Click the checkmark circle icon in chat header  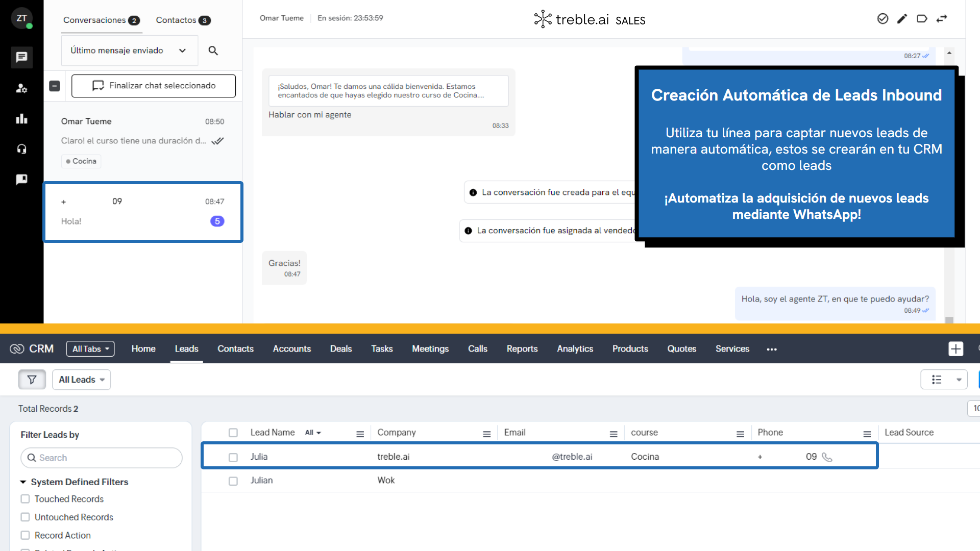pos(883,19)
